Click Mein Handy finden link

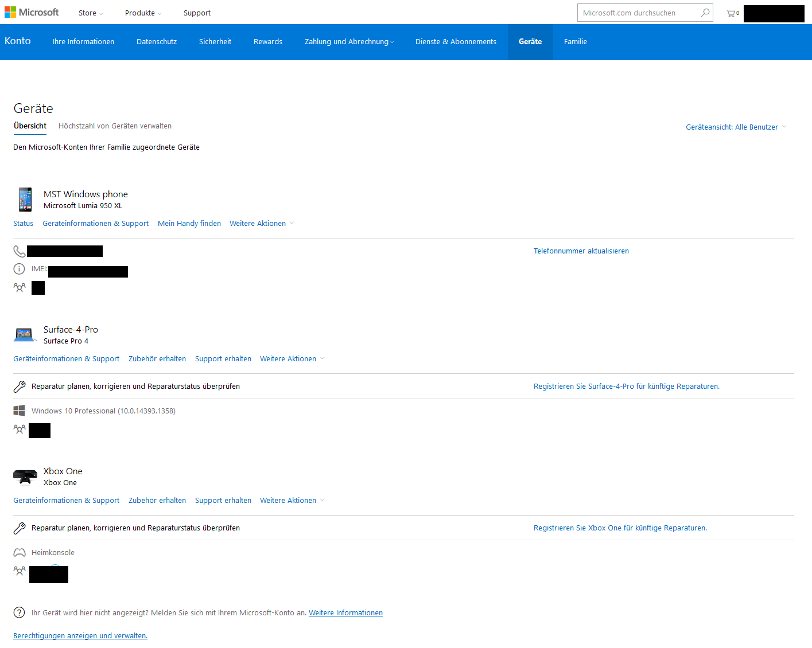pyautogui.click(x=189, y=224)
